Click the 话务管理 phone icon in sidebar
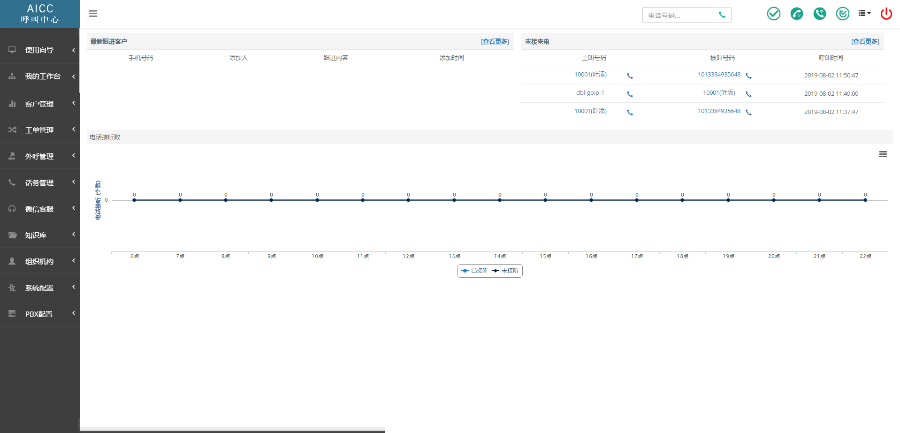Viewport: 900px width, 433px height. [12, 183]
